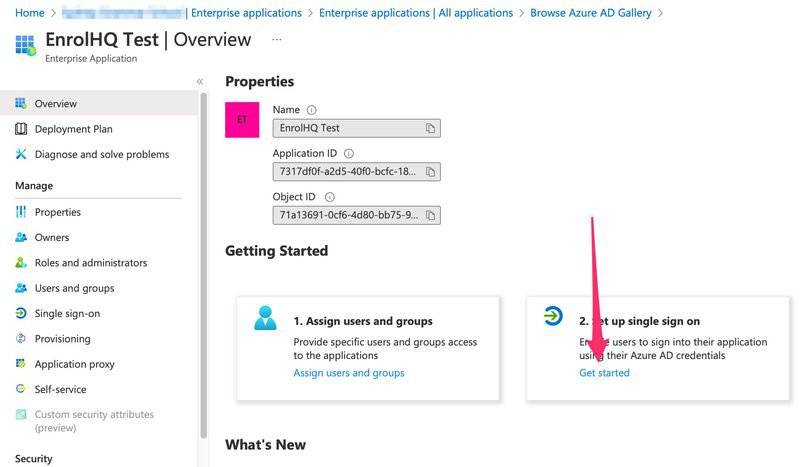
Task: Click the Application proxy icon
Action: point(21,363)
